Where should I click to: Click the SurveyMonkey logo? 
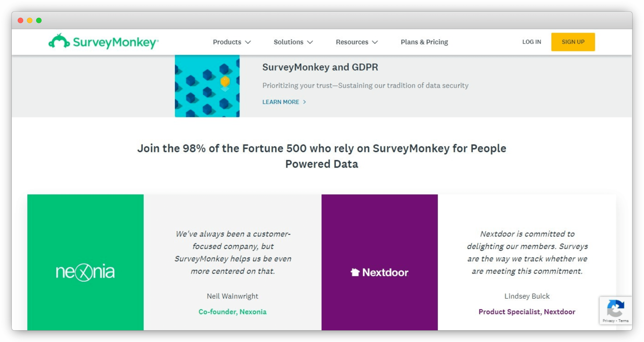click(x=103, y=42)
